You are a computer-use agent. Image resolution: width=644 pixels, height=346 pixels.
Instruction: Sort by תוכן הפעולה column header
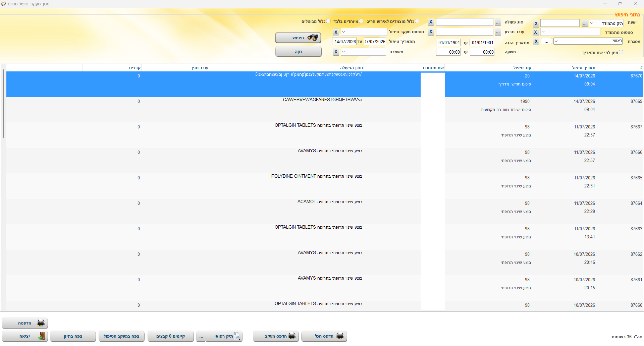tap(286, 67)
